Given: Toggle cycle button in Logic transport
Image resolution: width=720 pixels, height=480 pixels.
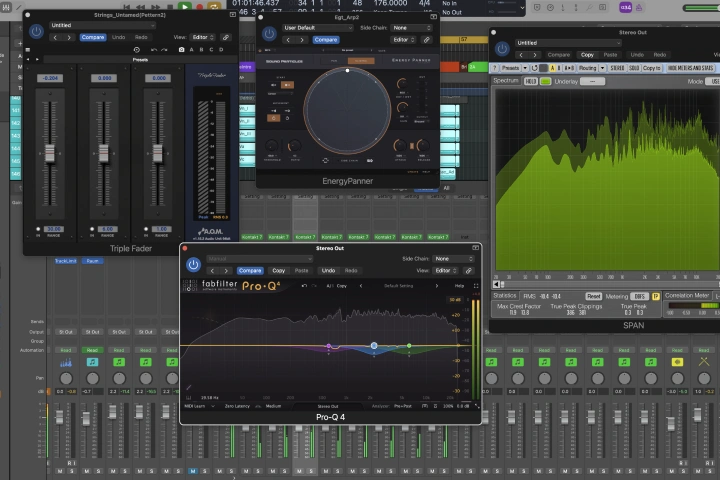Looking at the screenshot, I should pyautogui.click(x=214, y=7).
